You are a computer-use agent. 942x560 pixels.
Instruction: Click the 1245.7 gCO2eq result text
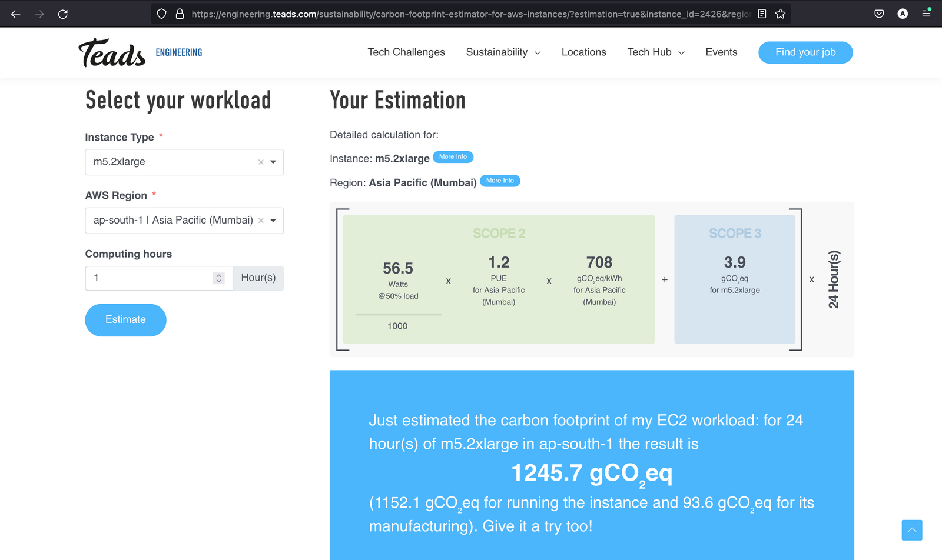tap(592, 474)
